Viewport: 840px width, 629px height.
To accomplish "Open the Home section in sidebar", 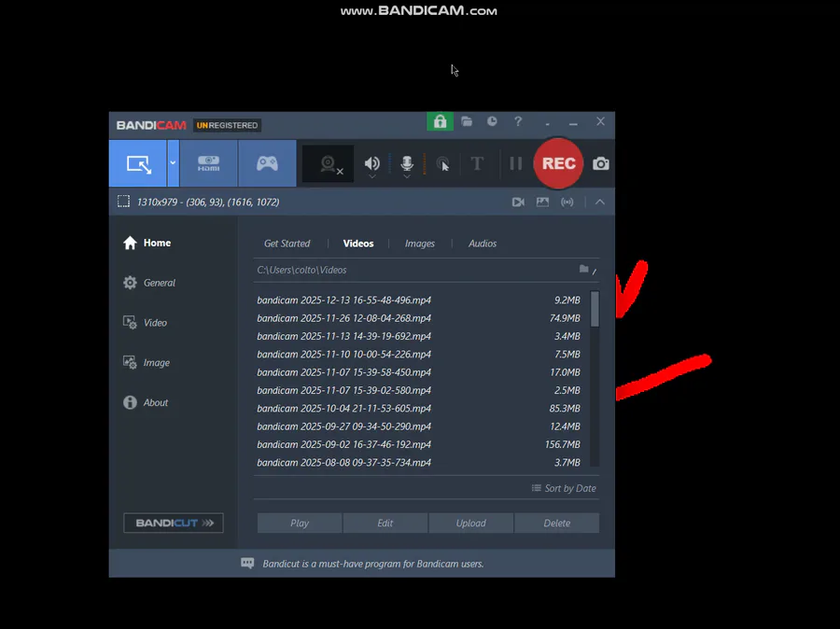I will pos(147,243).
